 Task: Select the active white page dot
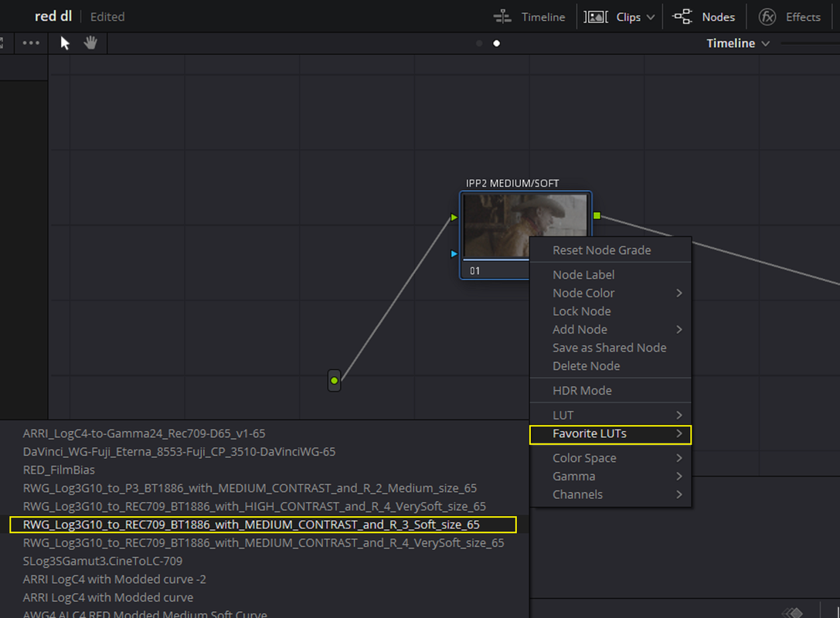[x=497, y=43]
